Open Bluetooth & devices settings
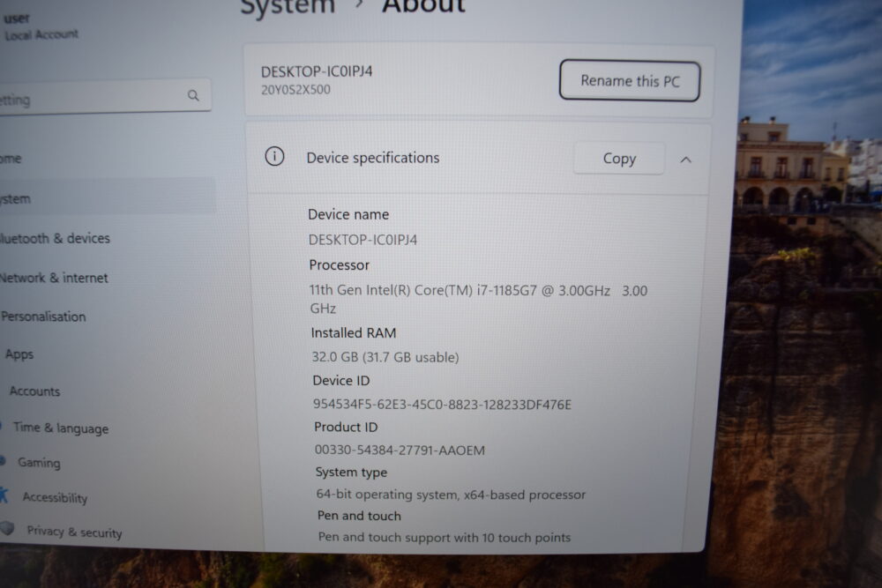This screenshot has width=882, height=588. click(55, 238)
